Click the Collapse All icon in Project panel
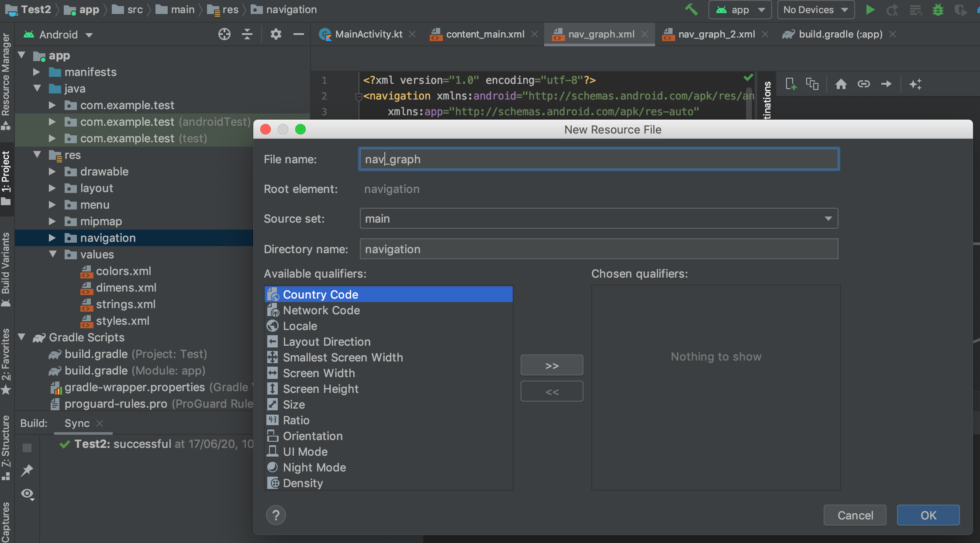This screenshot has width=980, height=543. (247, 34)
